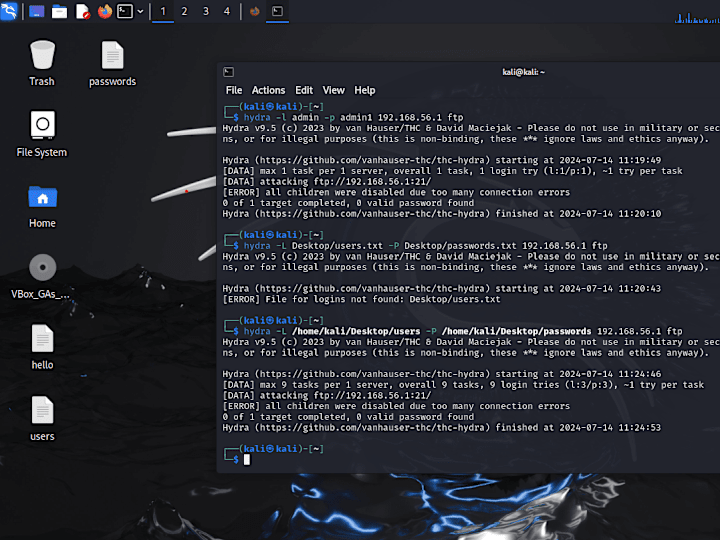
Task: Open the Kali dragon applications menu
Action: (x=9, y=11)
